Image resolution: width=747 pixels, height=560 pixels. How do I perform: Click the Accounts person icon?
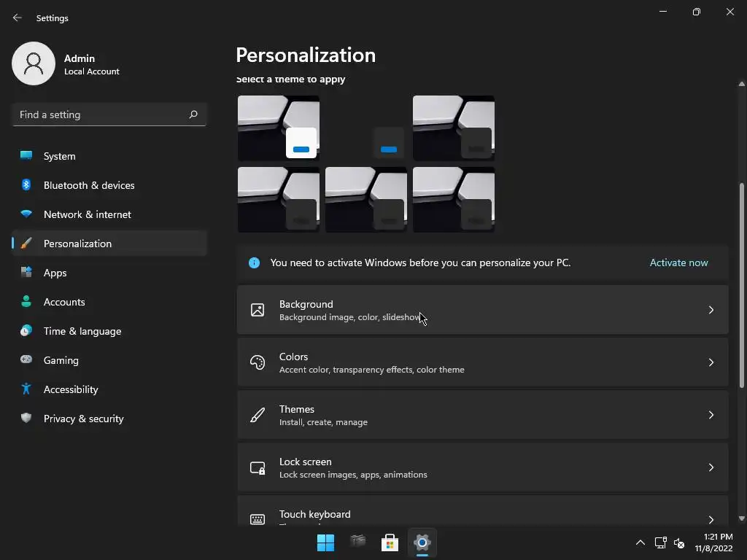[x=26, y=301]
